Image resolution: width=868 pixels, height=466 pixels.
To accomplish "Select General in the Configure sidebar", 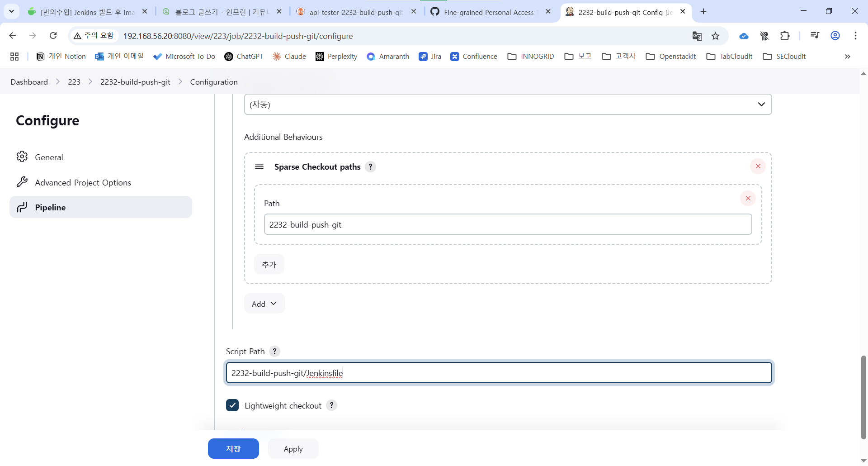I will click(x=101, y=157).
